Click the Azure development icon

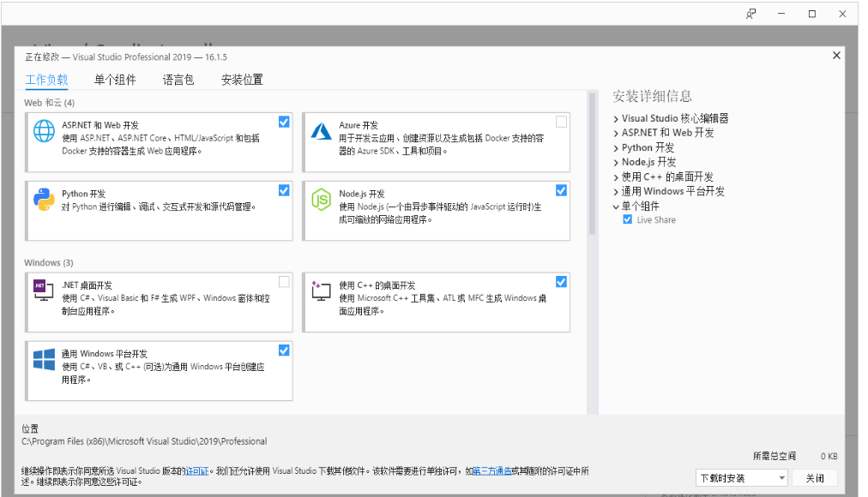tap(321, 130)
